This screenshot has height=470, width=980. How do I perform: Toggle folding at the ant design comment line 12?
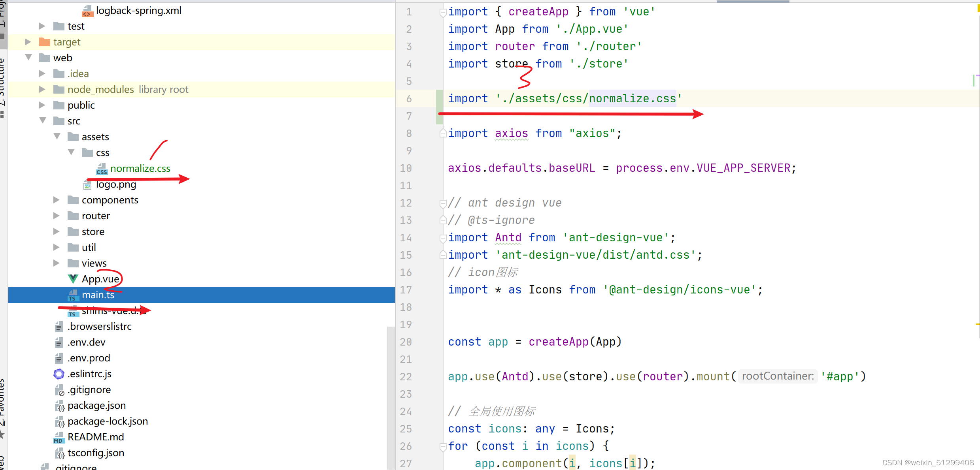tap(443, 203)
